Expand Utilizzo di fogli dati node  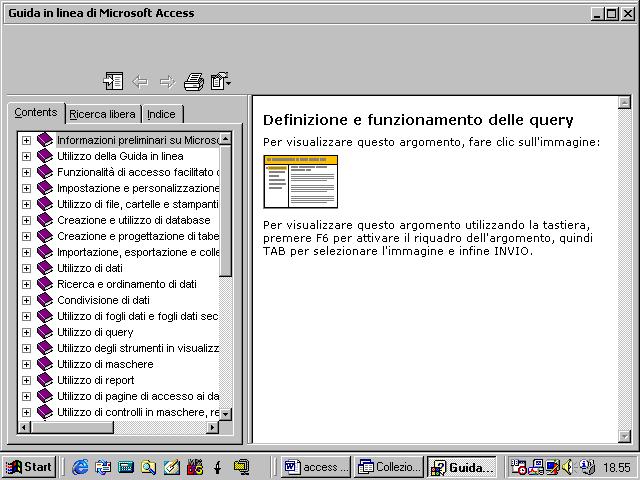[x=26, y=316]
